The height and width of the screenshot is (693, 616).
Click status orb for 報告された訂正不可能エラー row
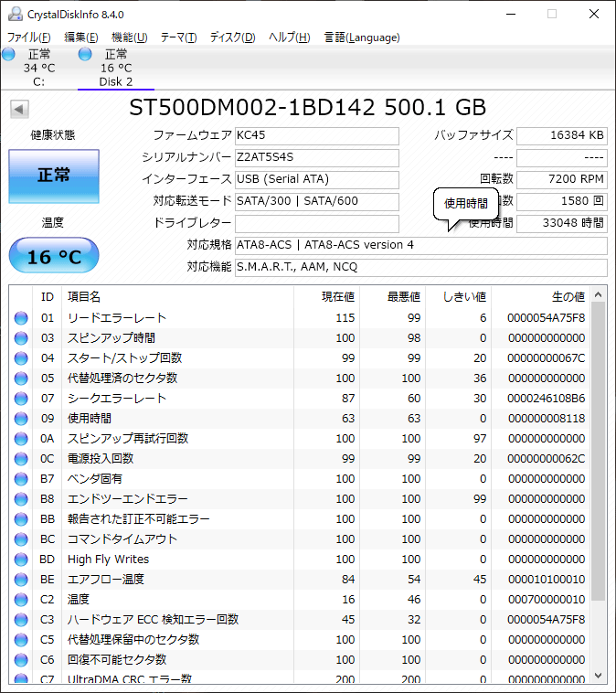point(21,519)
